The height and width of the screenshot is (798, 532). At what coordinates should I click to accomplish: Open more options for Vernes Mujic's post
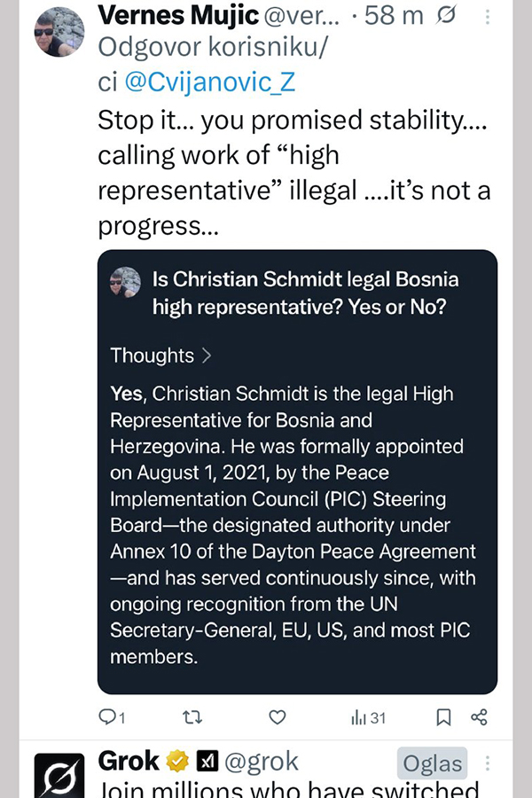click(487, 17)
